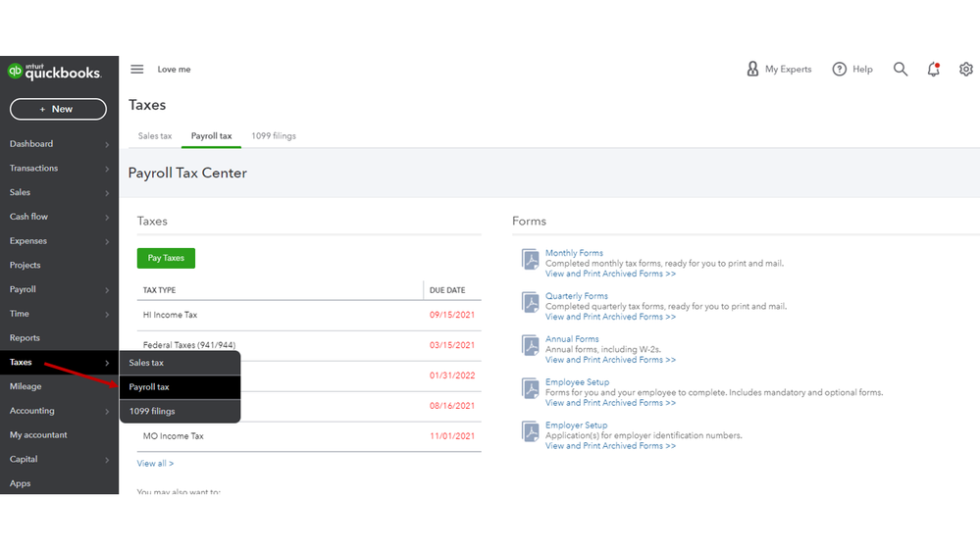This screenshot has width=980, height=551.
Task: Toggle the hamburger navigation menu
Action: (x=137, y=70)
